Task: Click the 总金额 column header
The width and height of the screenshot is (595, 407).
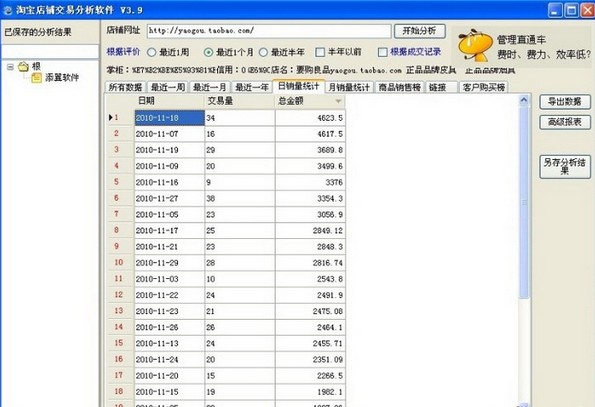Action: point(310,101)
